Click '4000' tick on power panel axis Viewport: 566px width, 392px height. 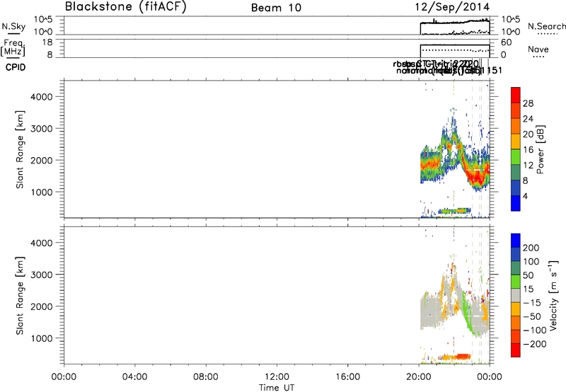pos(42,97)
